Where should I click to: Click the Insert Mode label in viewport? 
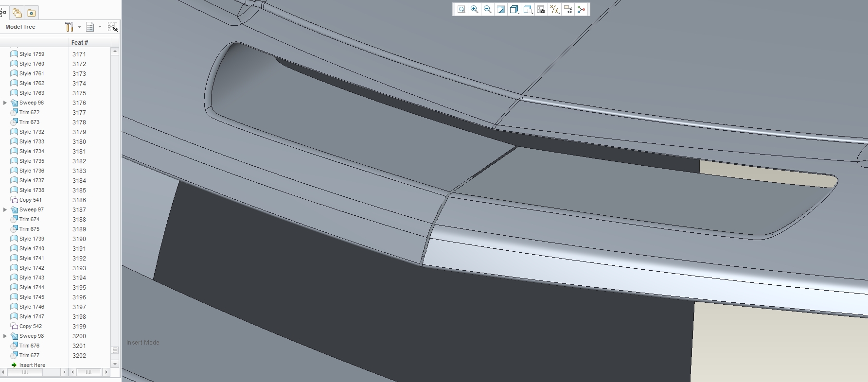[x=142, y=342]
